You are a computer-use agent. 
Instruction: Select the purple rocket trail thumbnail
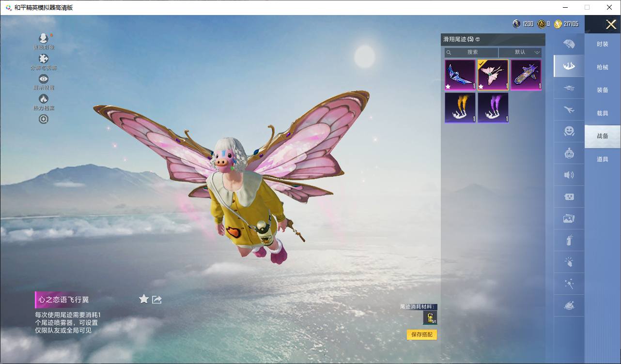pyautogui.click(x=526, y=75)
